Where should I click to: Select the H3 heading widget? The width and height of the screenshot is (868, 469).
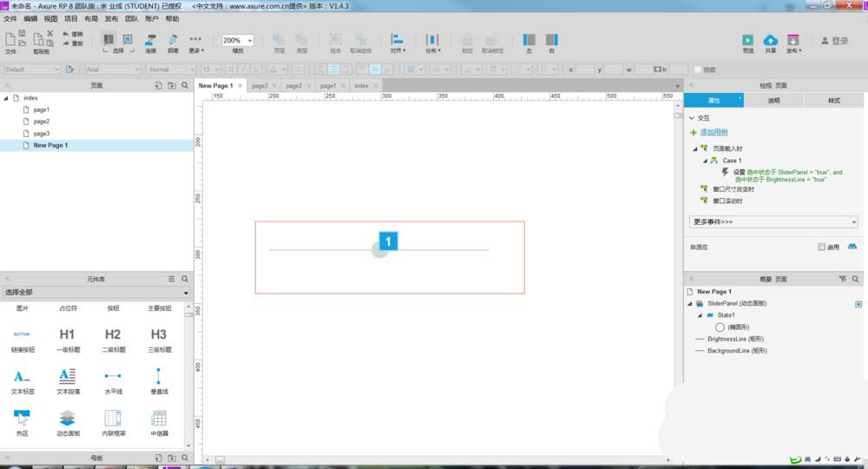(159, 340)
